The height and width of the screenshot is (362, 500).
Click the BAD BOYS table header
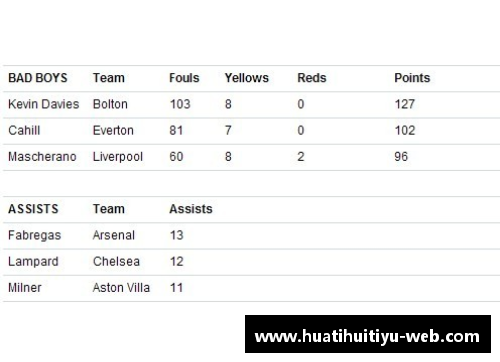38,78
